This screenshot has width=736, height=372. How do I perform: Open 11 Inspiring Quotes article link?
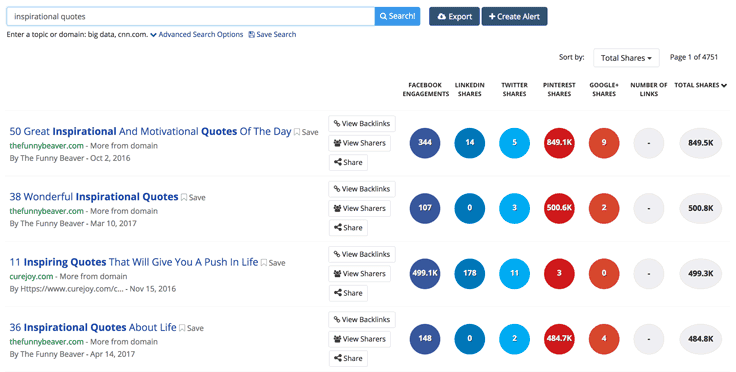(134, 262)
